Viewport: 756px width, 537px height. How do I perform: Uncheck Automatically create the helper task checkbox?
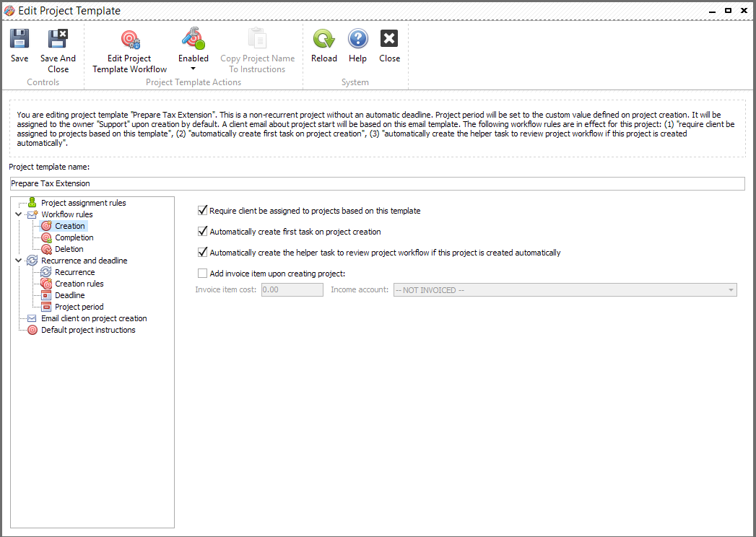point(202,252)
